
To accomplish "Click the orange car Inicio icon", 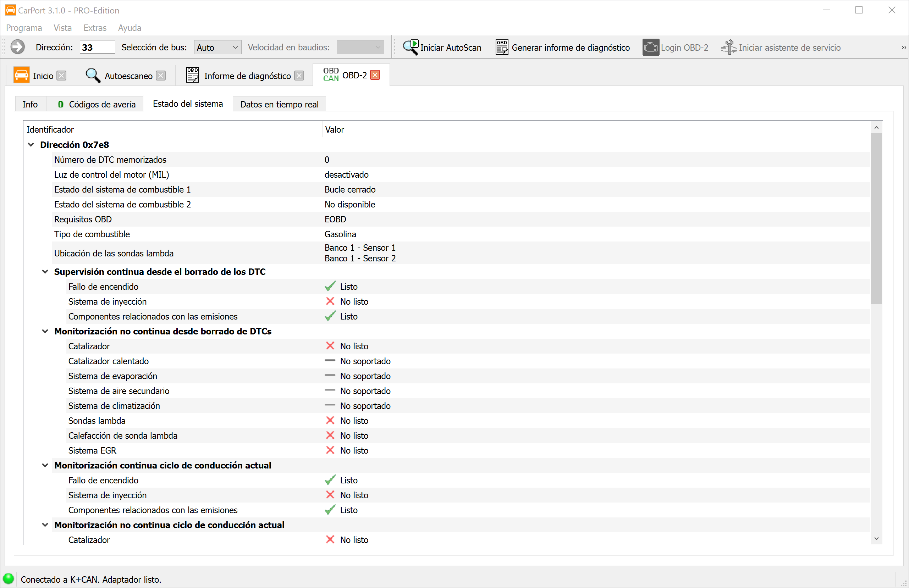I will pos(21,75).
